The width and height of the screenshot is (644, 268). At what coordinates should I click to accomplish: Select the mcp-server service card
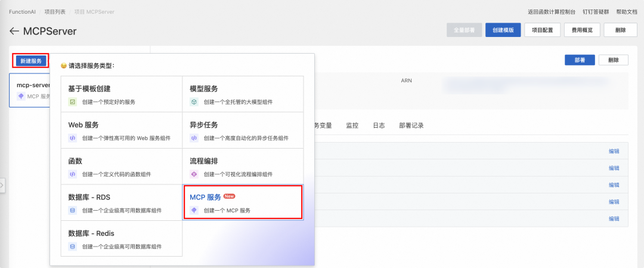pos(30,90)
